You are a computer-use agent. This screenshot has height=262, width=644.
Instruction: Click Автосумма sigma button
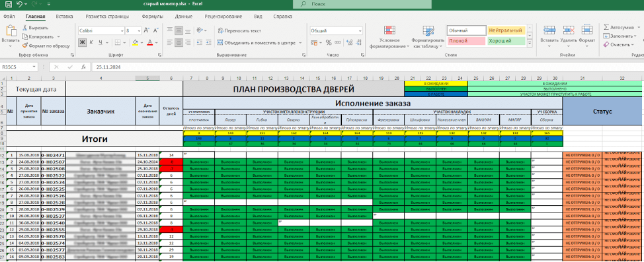(x=618, y=28)
